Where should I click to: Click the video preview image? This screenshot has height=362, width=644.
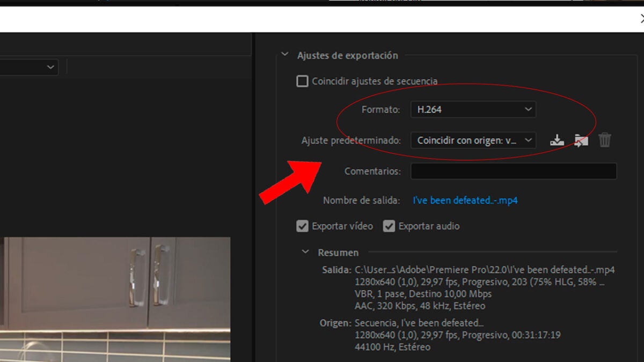point(115,299)
